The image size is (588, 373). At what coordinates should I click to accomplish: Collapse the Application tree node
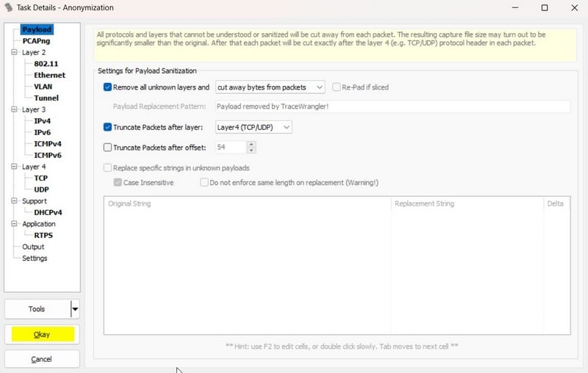click(x=14, y=224)
